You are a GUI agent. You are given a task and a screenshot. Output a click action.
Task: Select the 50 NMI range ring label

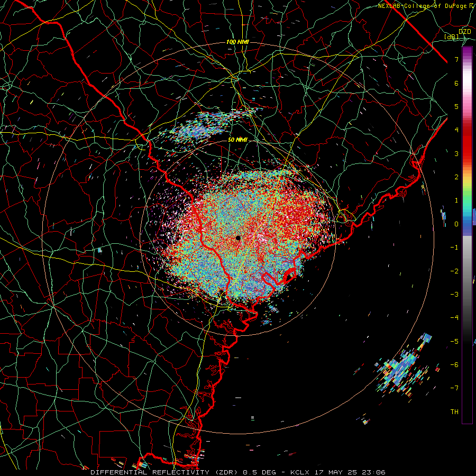237,140
